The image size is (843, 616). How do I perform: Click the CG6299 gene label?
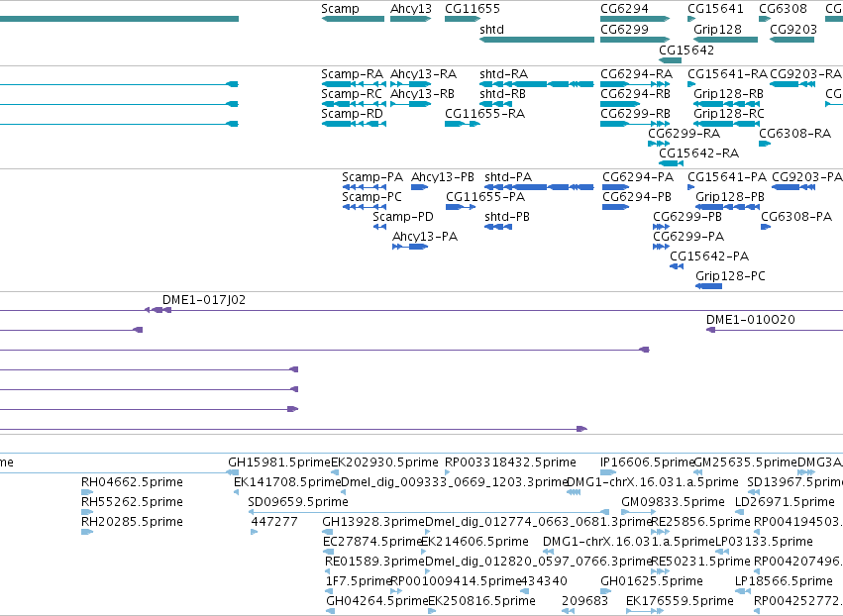coord(624,29)
